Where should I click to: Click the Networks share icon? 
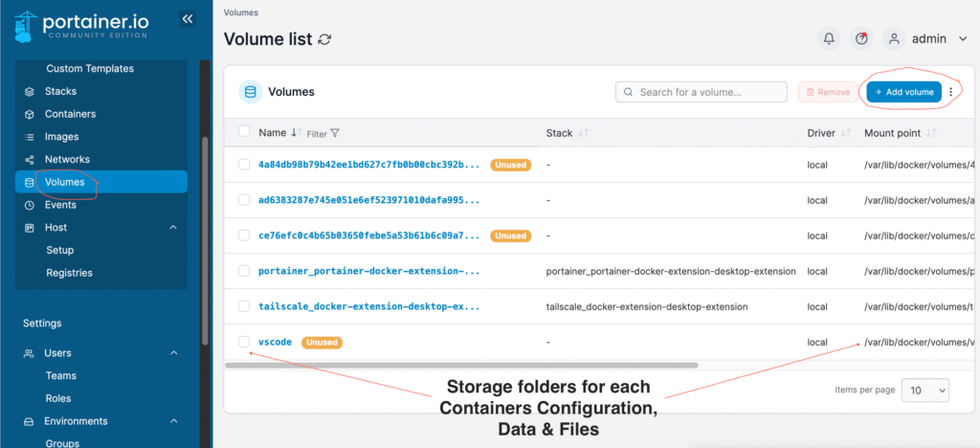(x=29, y=160)
